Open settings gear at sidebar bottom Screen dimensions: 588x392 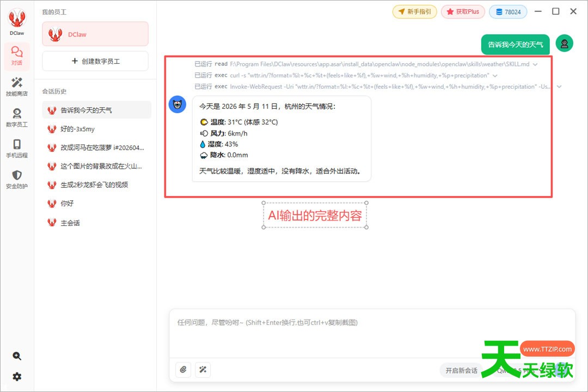pos(17,377)
